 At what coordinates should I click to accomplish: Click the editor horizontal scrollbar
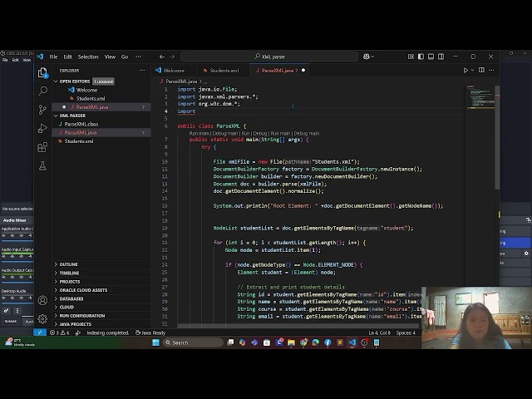[x=299, y=326]
